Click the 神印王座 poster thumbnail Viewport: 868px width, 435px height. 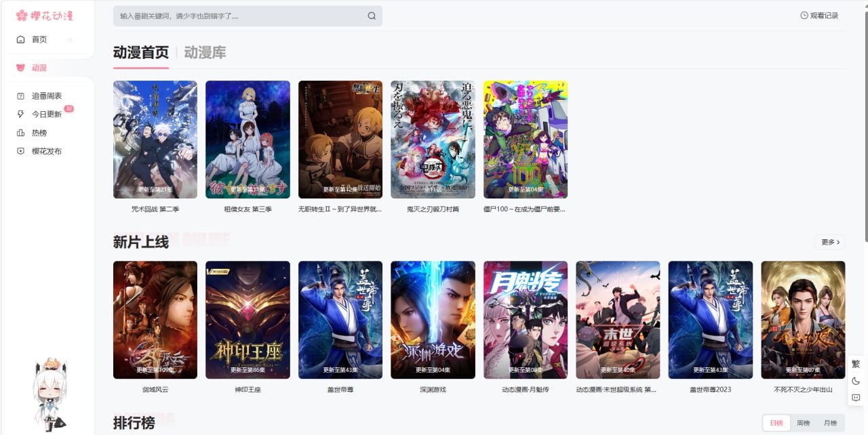[x=248, y=320]
